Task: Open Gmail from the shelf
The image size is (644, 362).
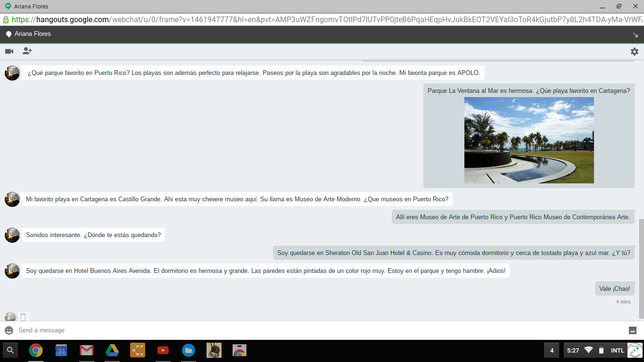Action: [x=87, y=350]
